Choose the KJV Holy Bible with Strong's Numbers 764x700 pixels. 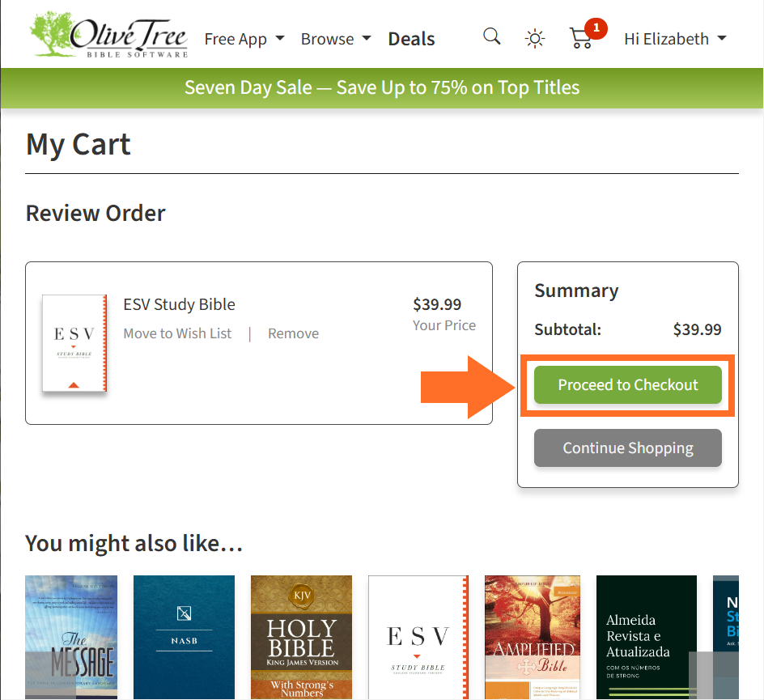(301, 637)
